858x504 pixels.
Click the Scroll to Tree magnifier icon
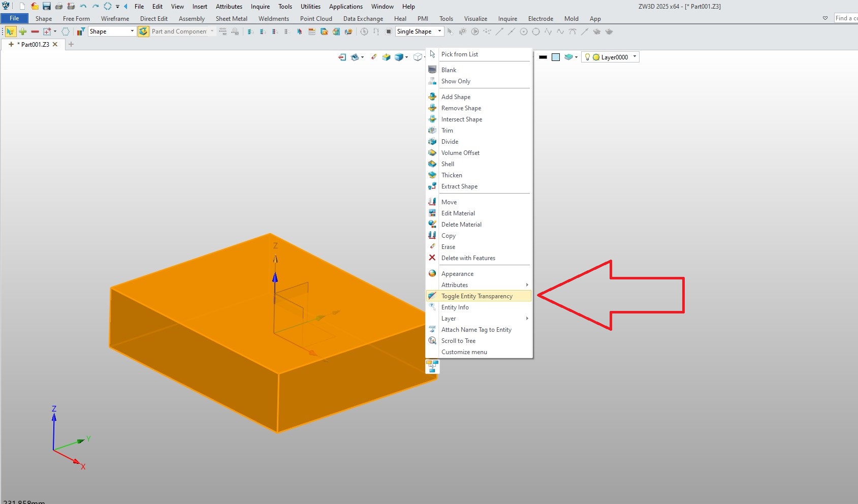(x=432, y=340)
